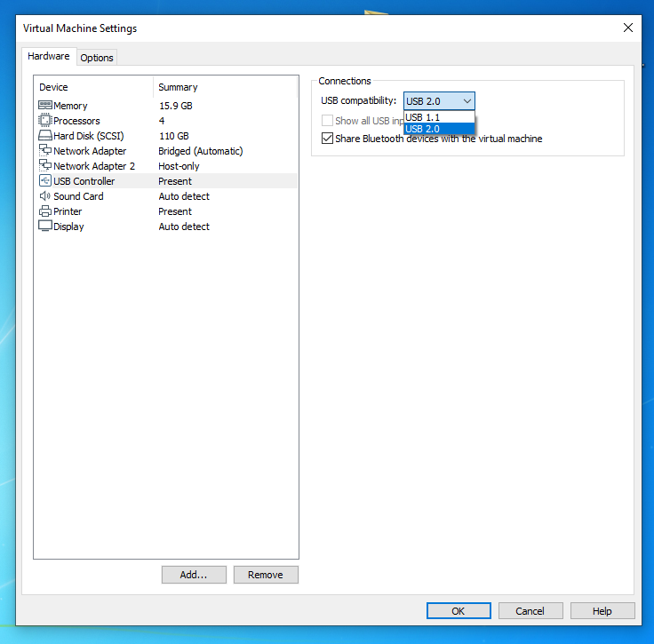Select the USB Controller icon
Viewport: 654px width, 644px height.
point(45,181)
